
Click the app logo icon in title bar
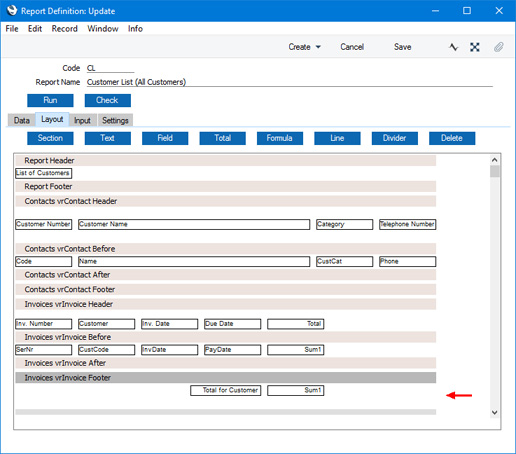point(12,10)
